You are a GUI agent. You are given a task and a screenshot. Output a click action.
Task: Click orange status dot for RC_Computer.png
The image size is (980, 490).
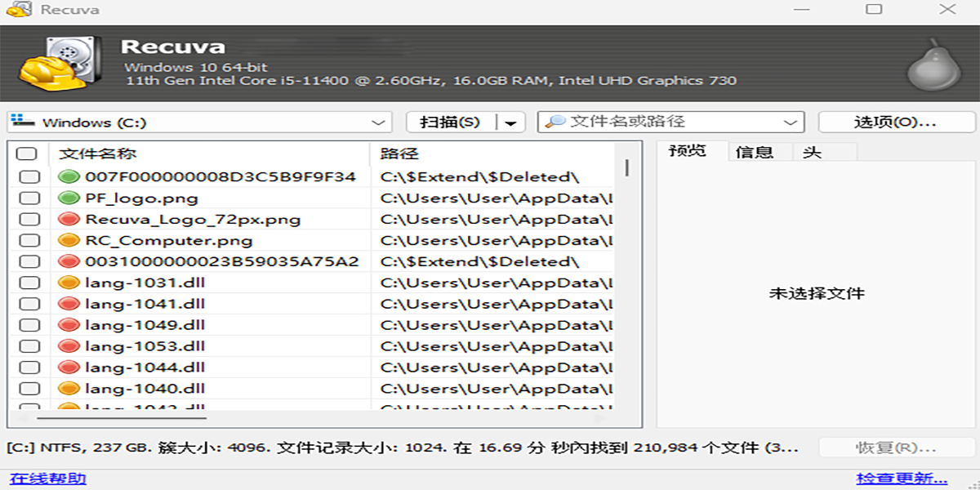69,240
